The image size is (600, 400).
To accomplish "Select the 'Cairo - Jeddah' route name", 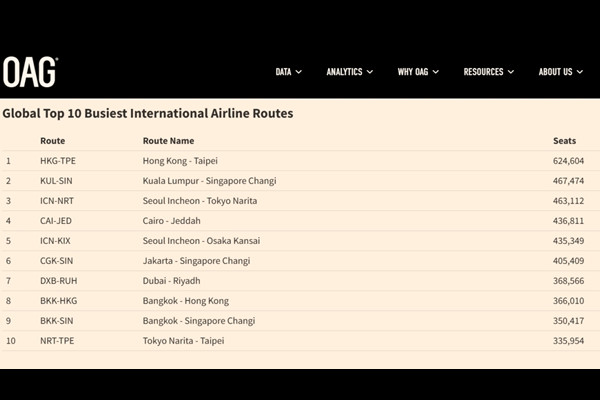I will [x=171, y=221].
